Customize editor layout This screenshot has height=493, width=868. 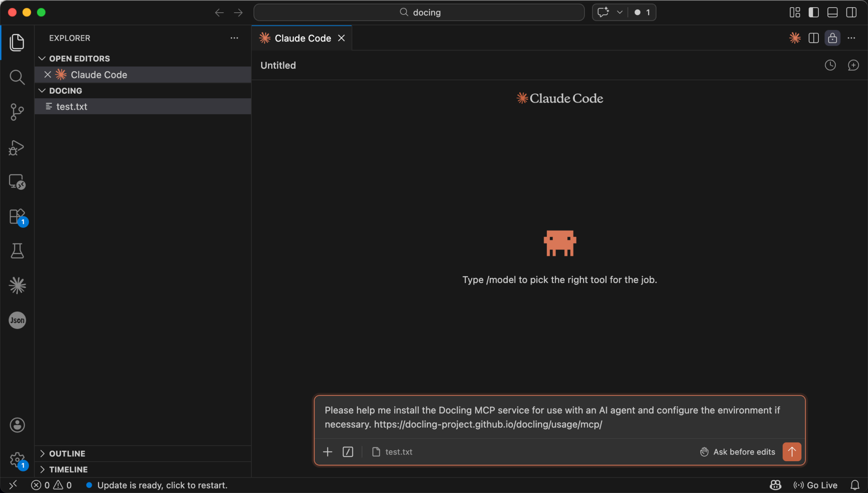pos(795,12)
